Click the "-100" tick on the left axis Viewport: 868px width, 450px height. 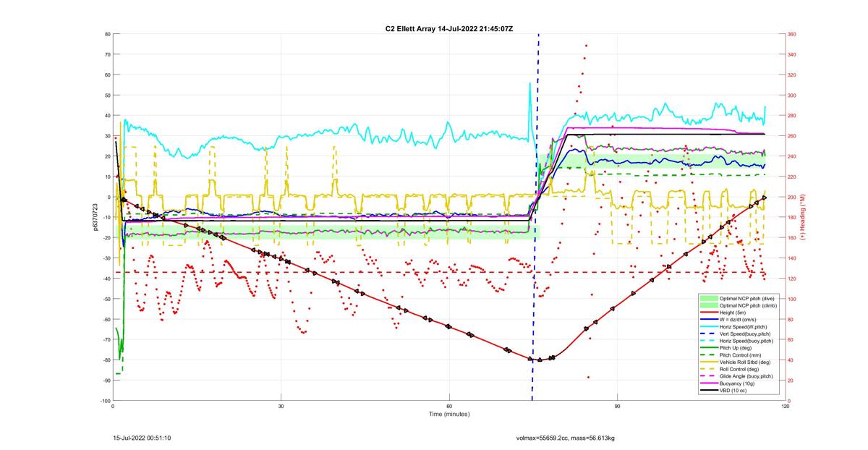pyautogui.click(x=106, y=401)
